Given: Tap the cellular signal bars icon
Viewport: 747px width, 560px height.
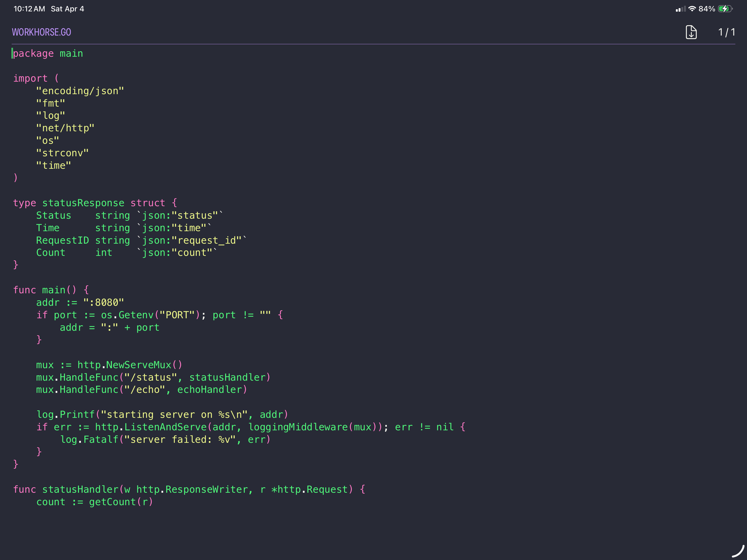Looking at the screenshot, I should (x=680, y=9).
